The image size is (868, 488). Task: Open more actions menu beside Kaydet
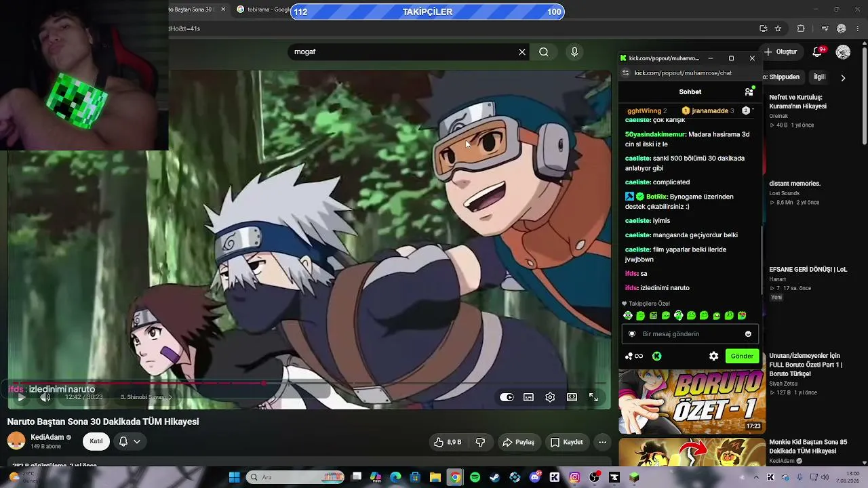point(602,442)
